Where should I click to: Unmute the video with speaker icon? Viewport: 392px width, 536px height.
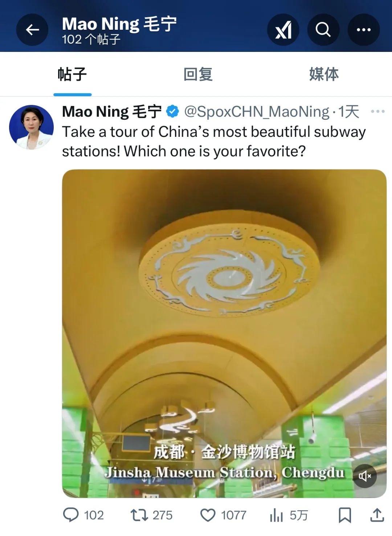pos(364,476)
